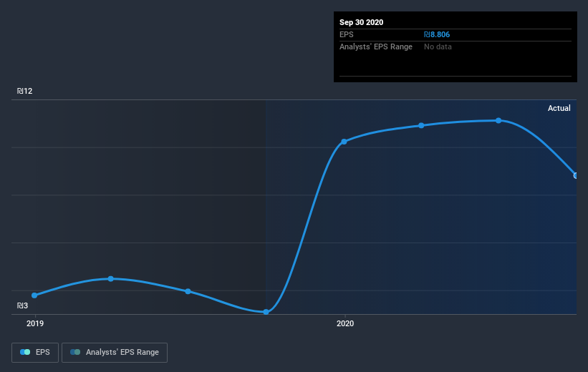
Task: Click the EPS point atop the small 2019 hump
Action: [x=110, y=279]
